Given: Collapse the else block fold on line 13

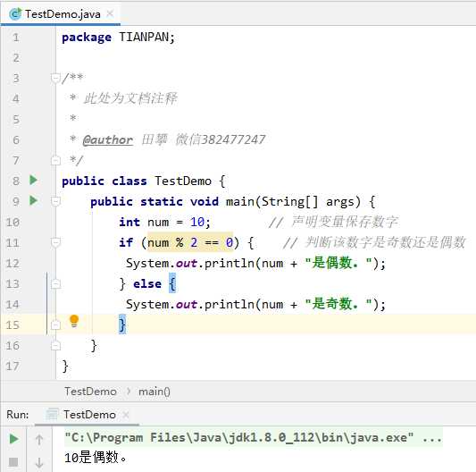Looking at the screenshot, I should click(55, 283).
